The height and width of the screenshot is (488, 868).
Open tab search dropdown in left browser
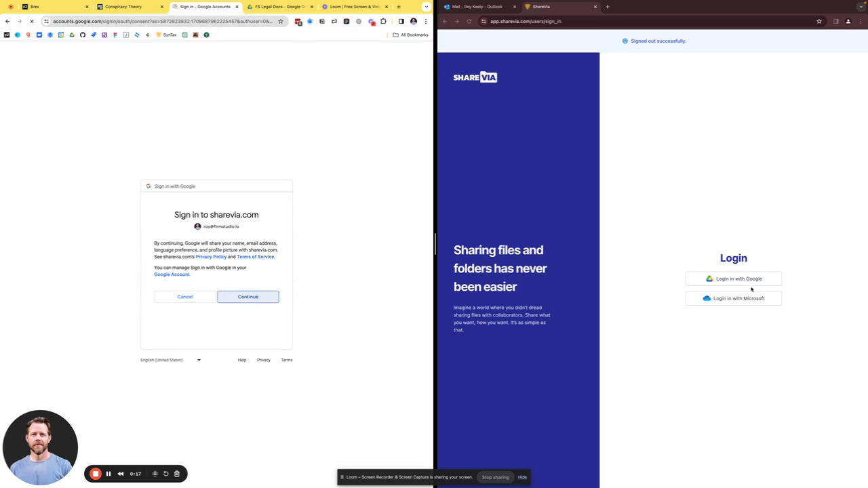(427, 7)
